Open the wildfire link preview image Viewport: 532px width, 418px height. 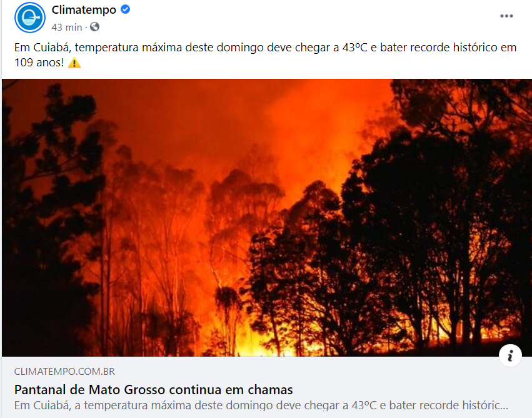[267, 218]
